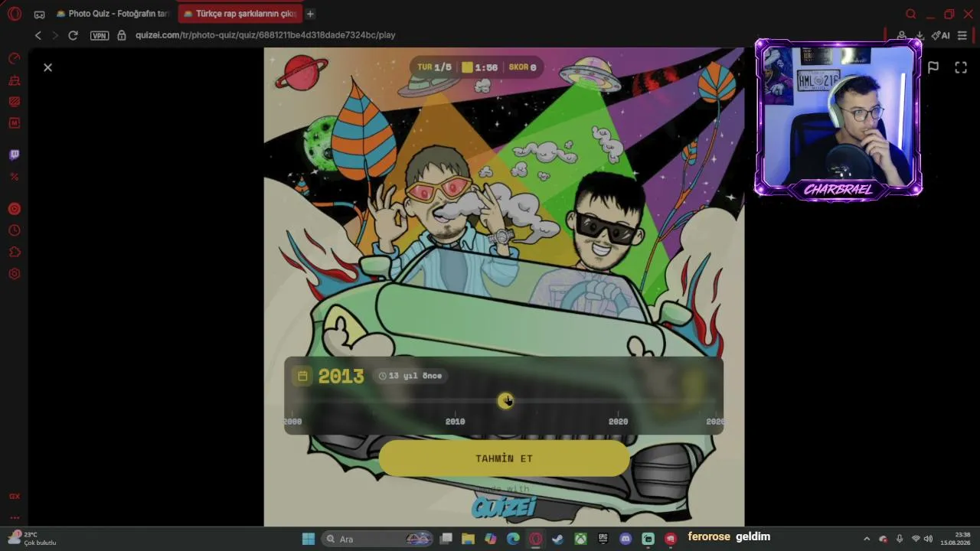980x551 pixels.
Task: Switch to the Photo Quiz tab
Action: [113, 14]
